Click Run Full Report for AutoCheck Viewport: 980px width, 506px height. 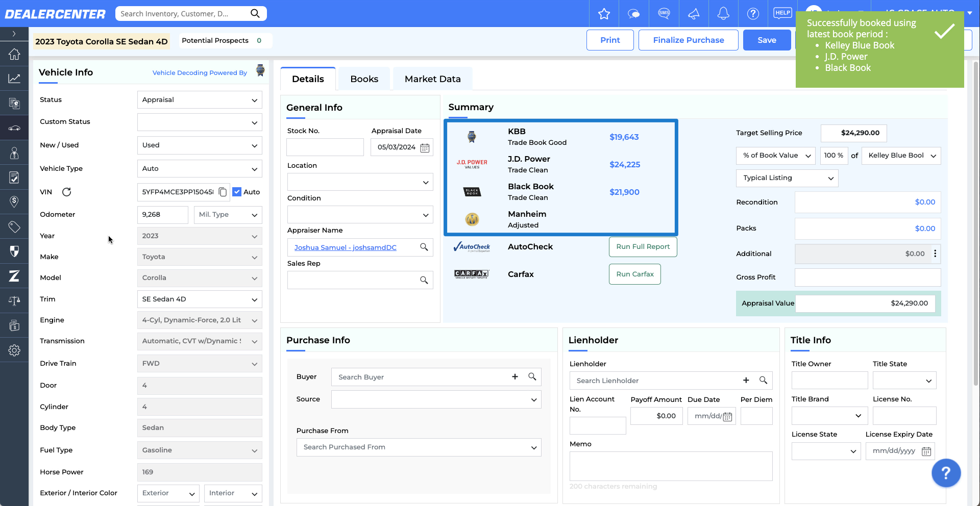tap(643, 247)
